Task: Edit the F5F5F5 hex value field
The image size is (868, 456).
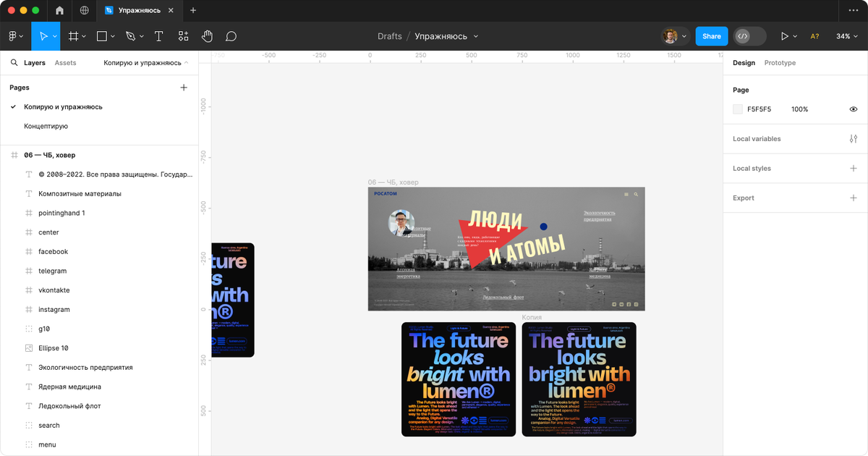Action: (759, 109)
